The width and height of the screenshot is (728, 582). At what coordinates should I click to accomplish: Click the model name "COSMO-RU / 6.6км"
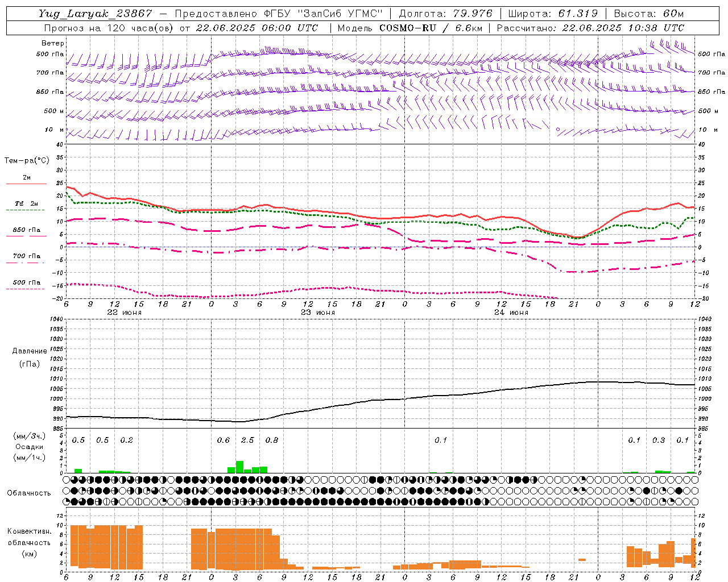click(430, 28)
